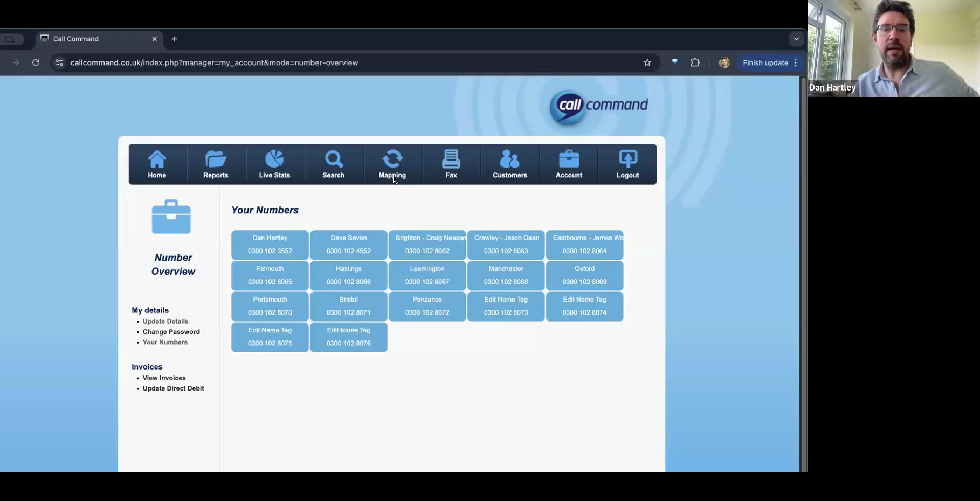The image size is (980, 501).
Task: Open the Chrome three-dot menu
Action: [796, 62]
